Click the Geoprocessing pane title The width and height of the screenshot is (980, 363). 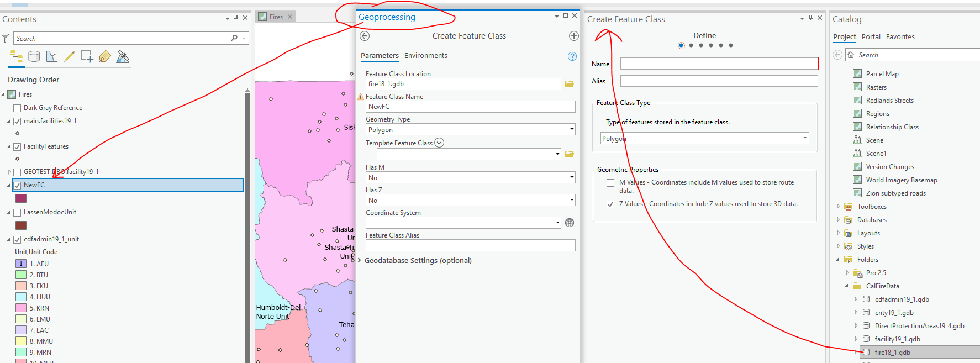point(387,17)
